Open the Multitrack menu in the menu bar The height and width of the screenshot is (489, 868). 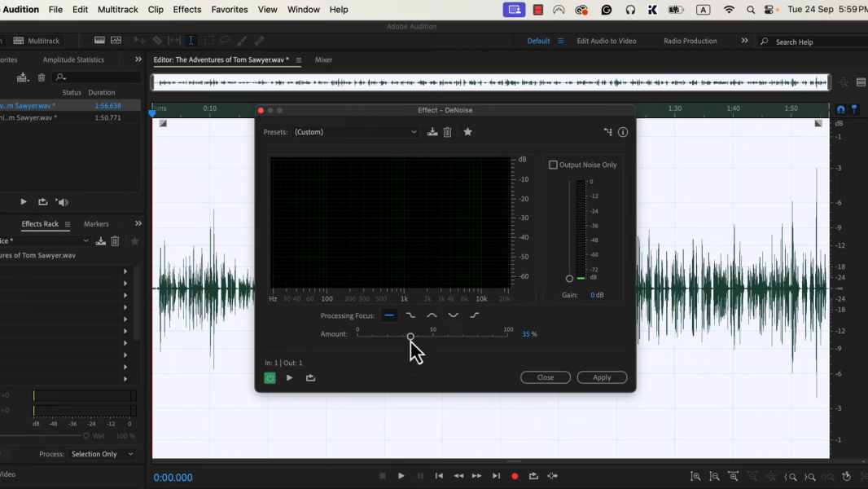[118, 10]
